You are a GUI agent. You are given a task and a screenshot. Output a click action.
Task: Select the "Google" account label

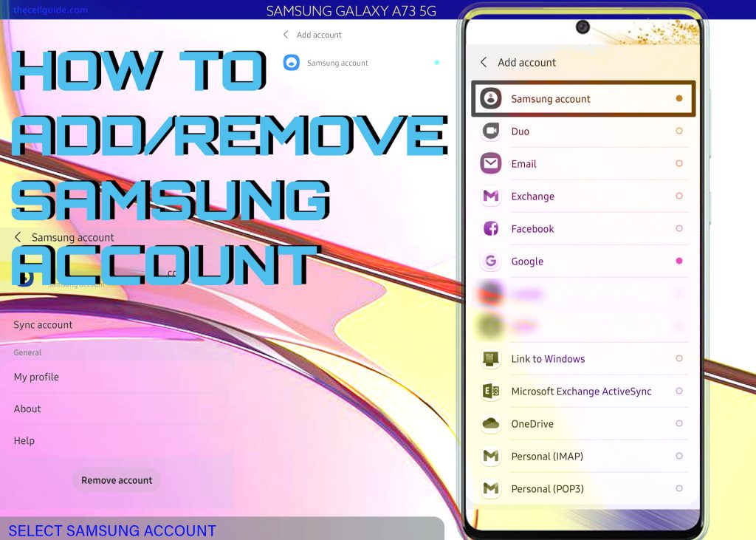[527, 262]
